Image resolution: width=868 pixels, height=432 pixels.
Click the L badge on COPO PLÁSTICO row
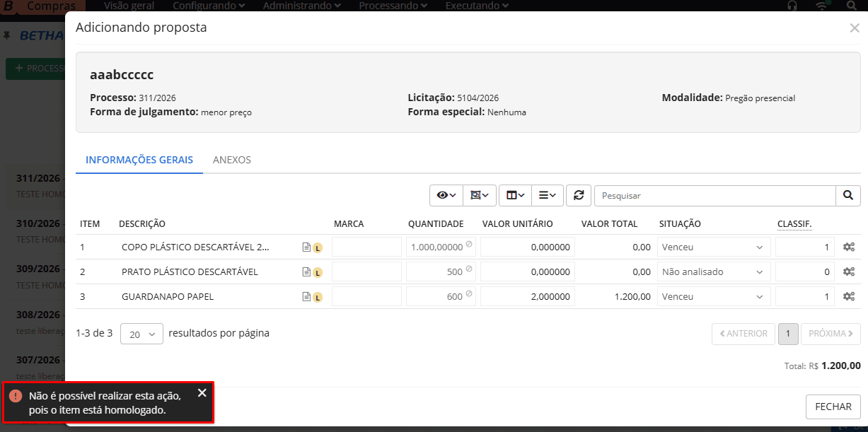click(x=318, y=248)
